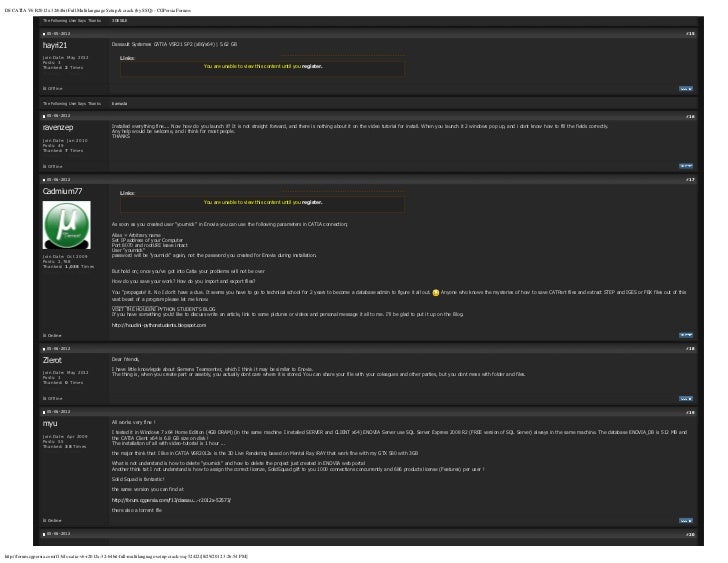Click hayri21's Offline status icon
The width and height of the screenshot is (728, 563).
click(45, 88)
